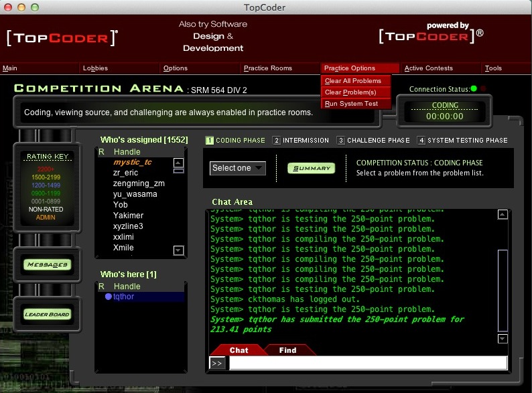Open the Select one problem dropdown

coord(238,168)
